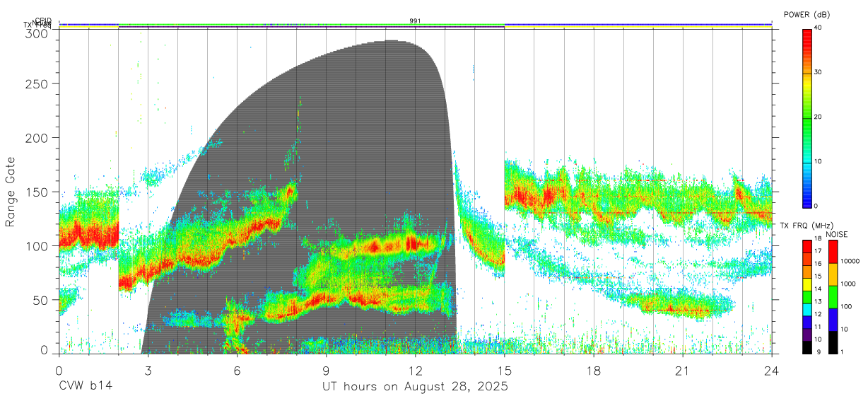
Task: Click the 10000 label on NOISE scale
Action: click(850, 261)
